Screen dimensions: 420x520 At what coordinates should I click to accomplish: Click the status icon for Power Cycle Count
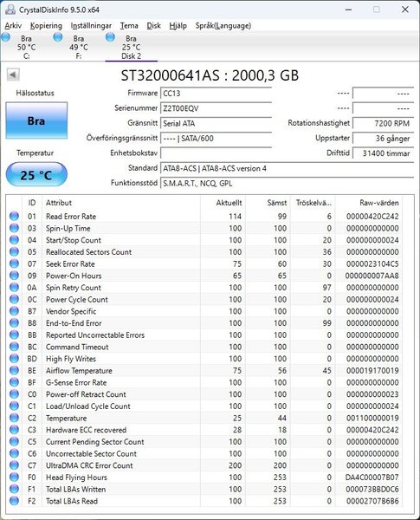click(x=14, y=300)
